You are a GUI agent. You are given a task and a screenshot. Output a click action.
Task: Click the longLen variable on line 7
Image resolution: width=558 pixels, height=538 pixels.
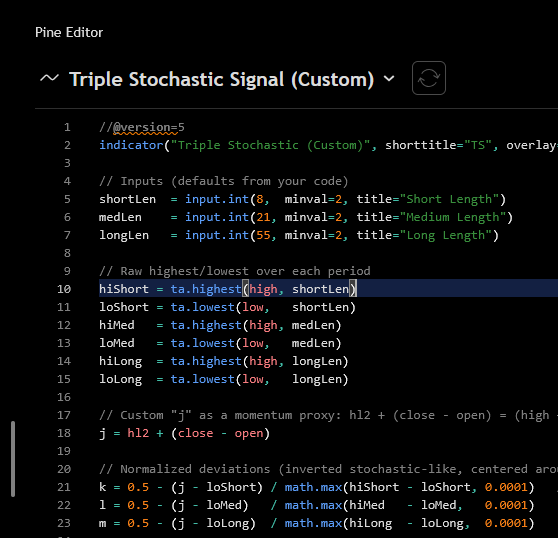click(x=124, y=235)
